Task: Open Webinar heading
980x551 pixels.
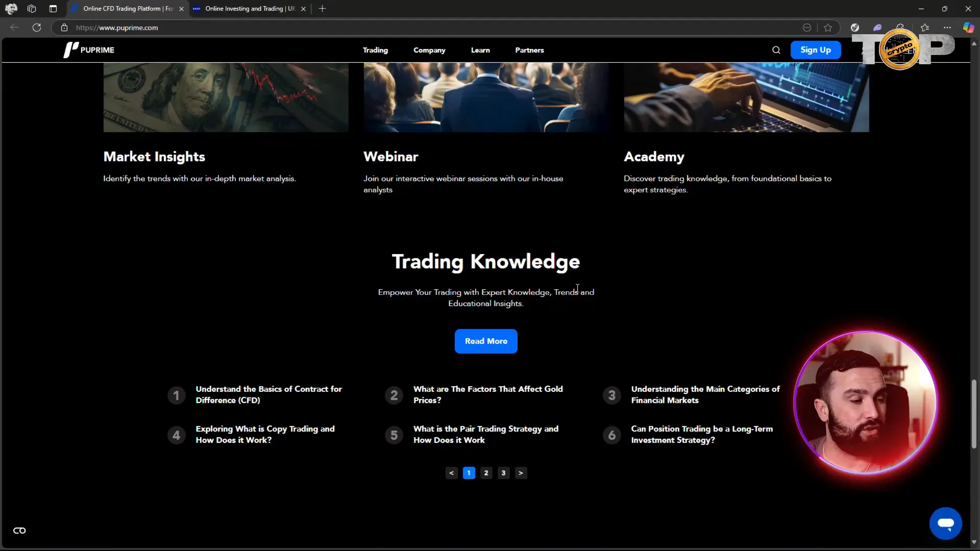Action: pyautogui.click(x=390, y=157)
